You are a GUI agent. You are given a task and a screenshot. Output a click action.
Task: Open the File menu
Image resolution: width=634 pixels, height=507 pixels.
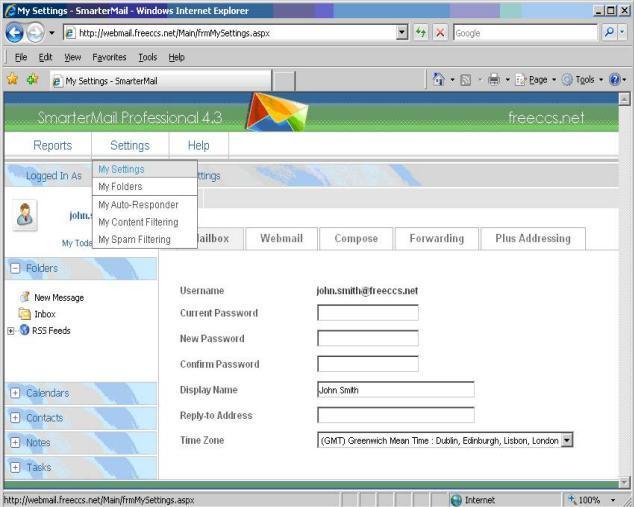pyautogui.click(x=21, y=57)
